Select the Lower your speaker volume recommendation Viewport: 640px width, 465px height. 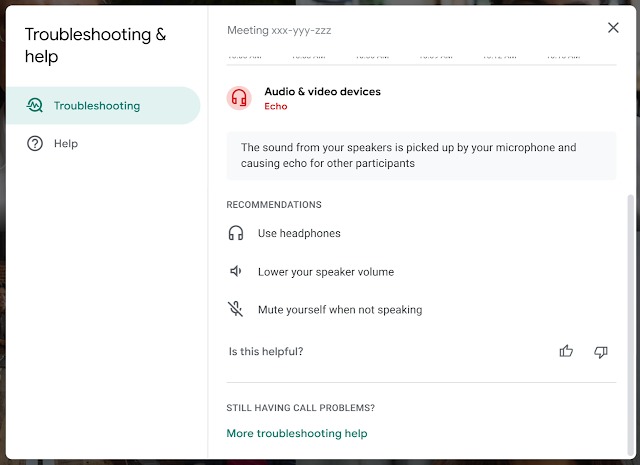click(x=326, y=272)
